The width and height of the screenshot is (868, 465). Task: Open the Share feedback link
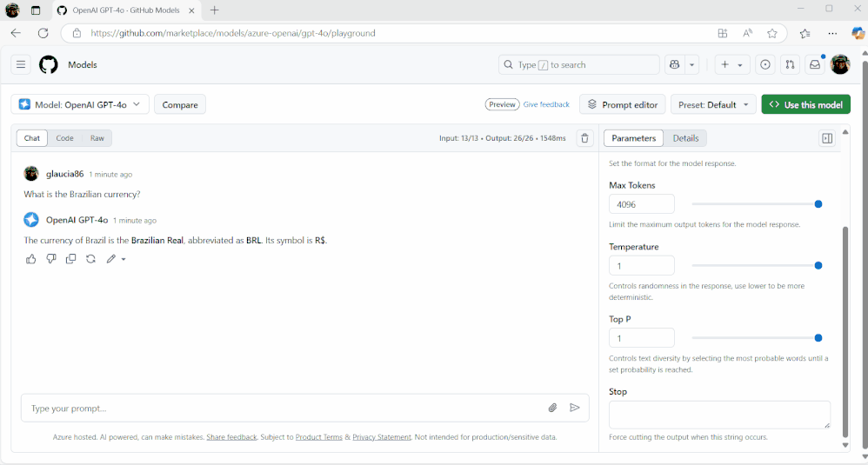coord(231,437)
